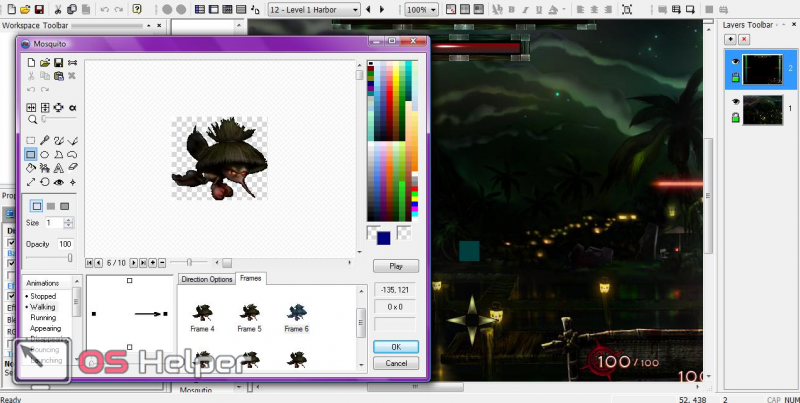The image size is (800, 403).
Task: Click the Zoom magnifier icon
Action: [32, 119]
